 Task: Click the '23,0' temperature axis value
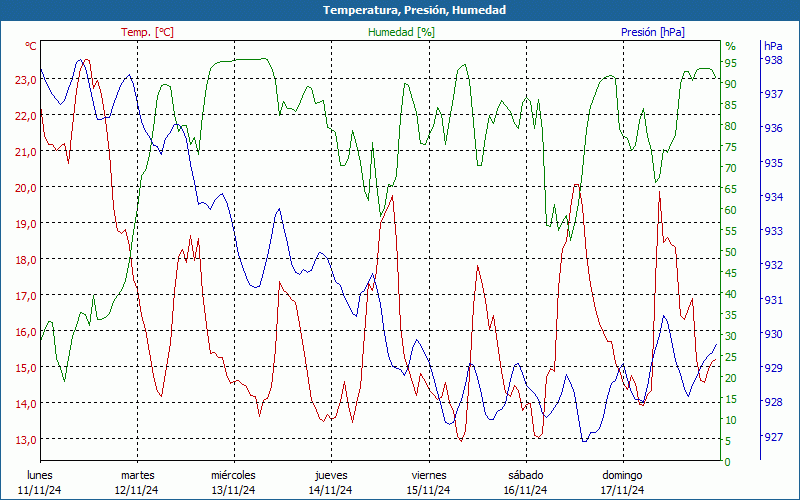coord(27,80)
